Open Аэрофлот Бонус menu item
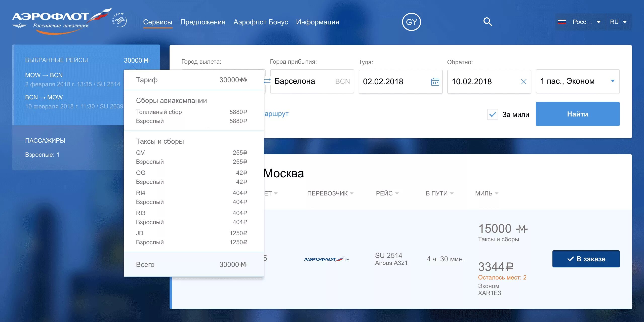644x322 pixels. coord(261,22)
